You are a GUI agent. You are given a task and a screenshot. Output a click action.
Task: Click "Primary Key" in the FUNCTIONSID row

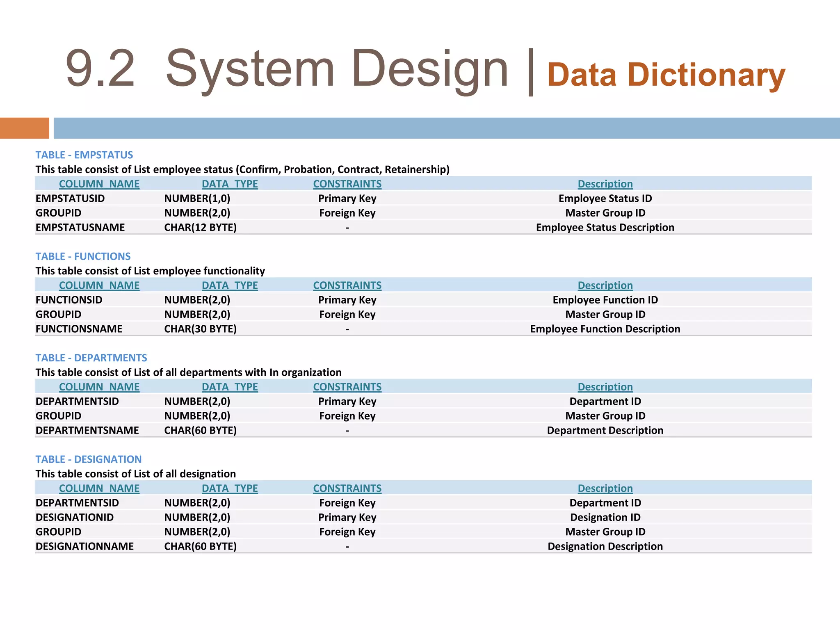(x=347, y=300)
